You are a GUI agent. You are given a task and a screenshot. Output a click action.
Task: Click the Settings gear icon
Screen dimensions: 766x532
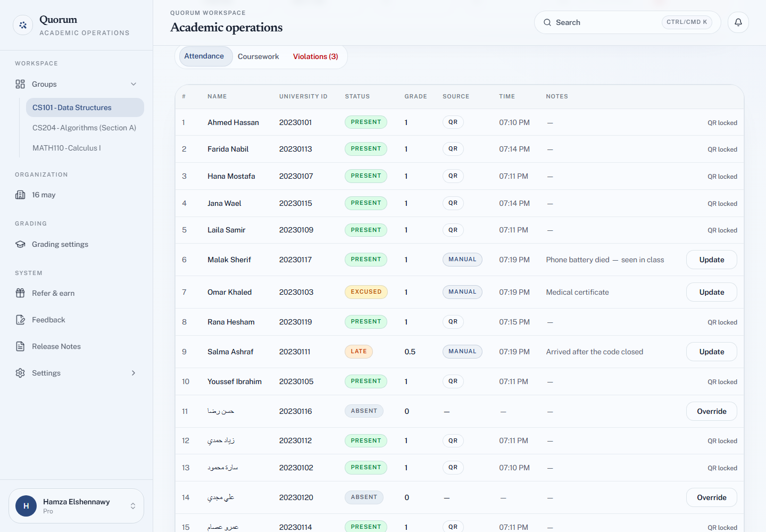[x=20, y=373]
